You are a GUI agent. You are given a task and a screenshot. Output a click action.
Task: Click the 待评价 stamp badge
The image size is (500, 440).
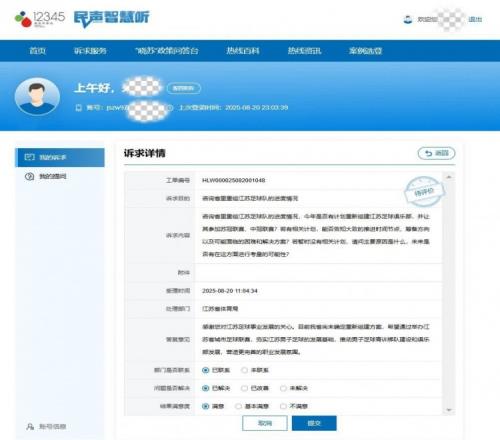click(x=424, y=192)
